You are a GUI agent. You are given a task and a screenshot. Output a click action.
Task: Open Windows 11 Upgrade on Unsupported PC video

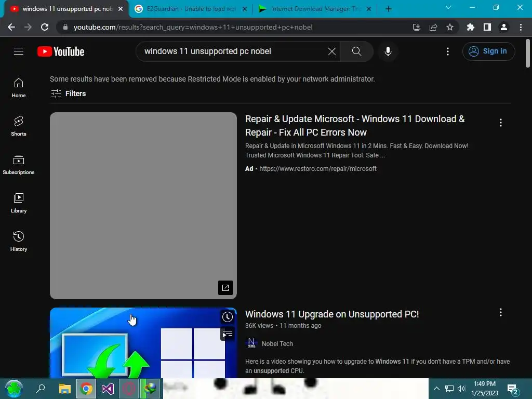click(x=332, y=314)
